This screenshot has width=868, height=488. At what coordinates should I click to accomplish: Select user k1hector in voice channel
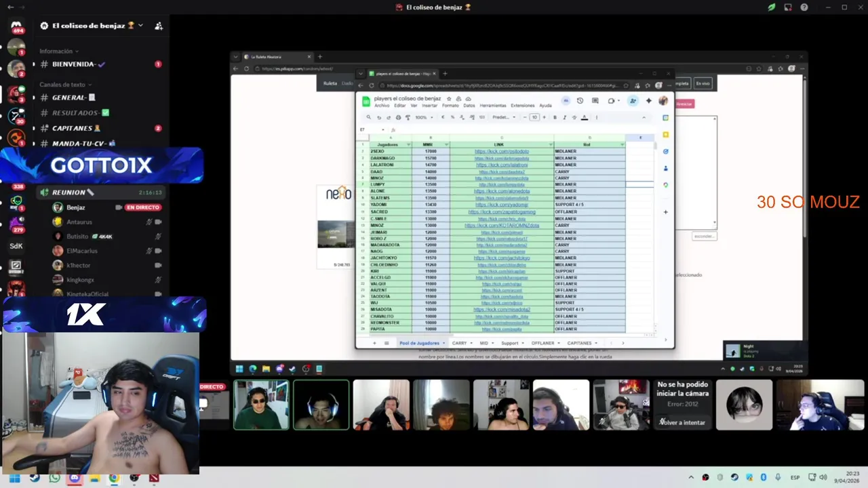[x=78, y=266]
